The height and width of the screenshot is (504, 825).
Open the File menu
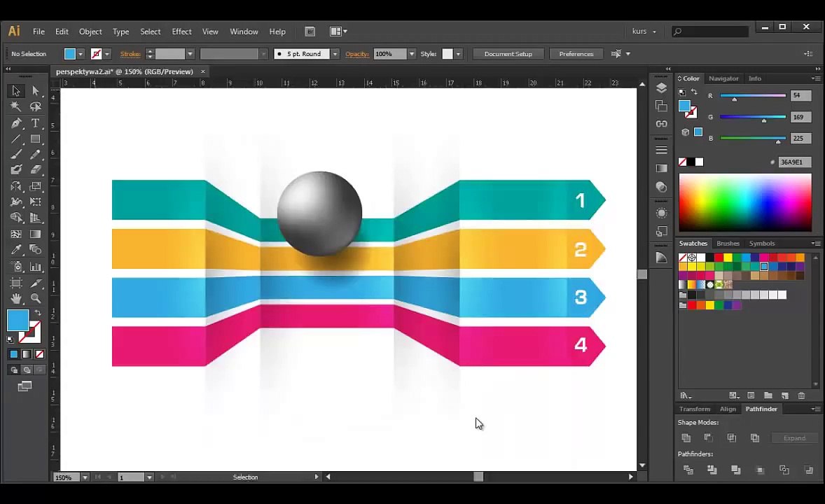pos(39,31)
